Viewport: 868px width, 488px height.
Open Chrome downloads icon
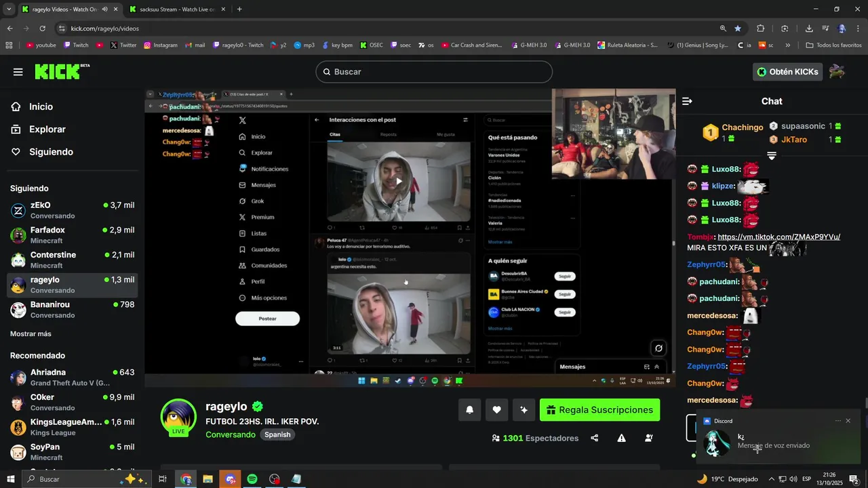(809, 28)
